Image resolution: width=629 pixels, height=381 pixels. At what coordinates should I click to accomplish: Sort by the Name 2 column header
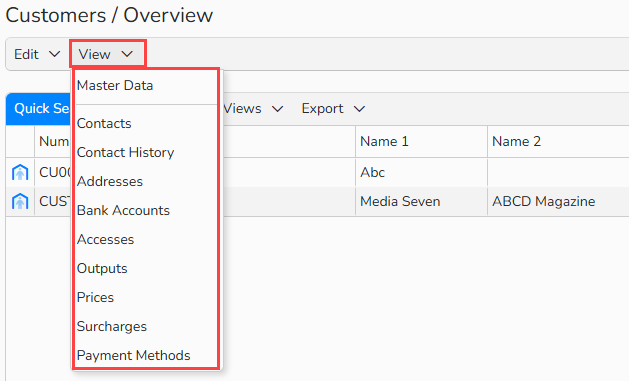coord(558,142)
